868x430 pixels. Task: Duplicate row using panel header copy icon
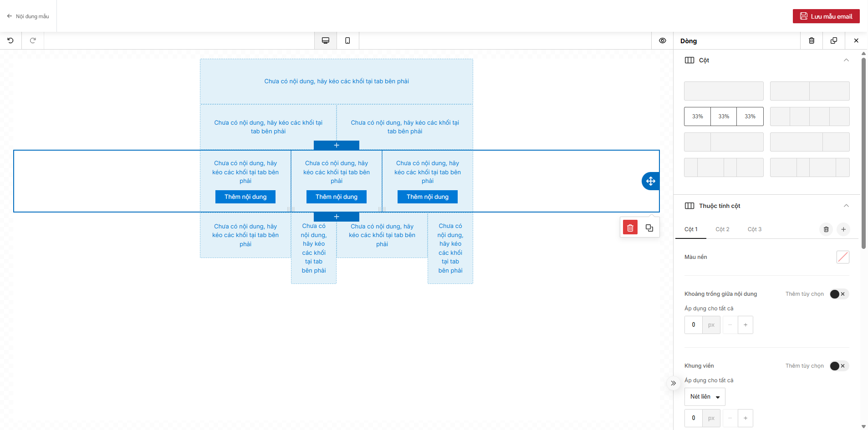click(x=834, y=40)
